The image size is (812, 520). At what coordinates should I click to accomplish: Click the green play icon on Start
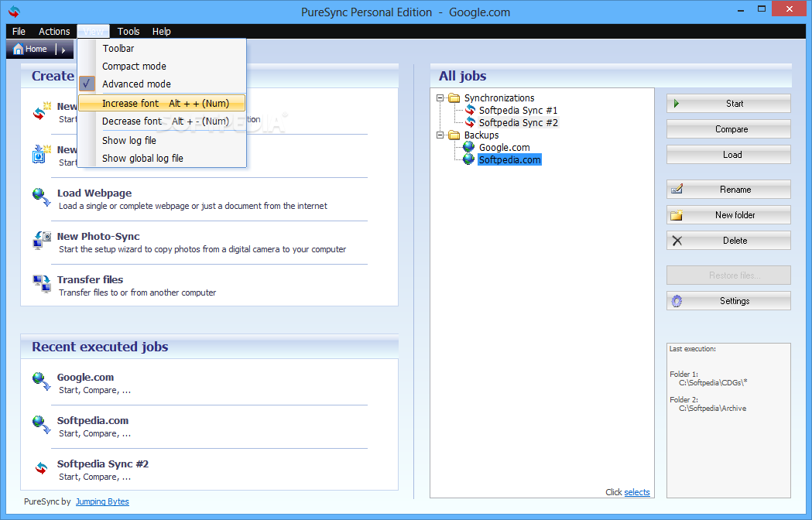click(676, 104)
